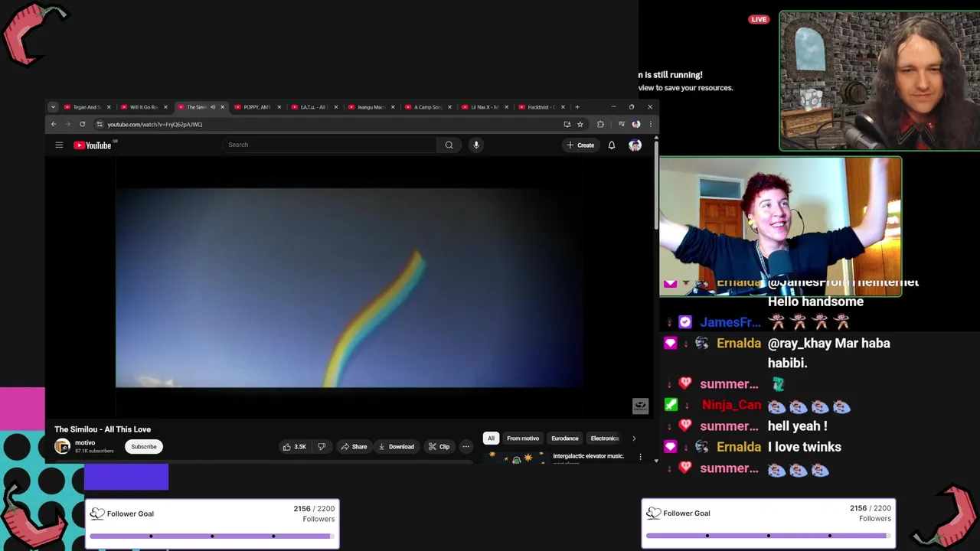Viewport: 980px width, 551px height.
Task: Open options for intergalactic elevator music video
Action: (640, 457)
